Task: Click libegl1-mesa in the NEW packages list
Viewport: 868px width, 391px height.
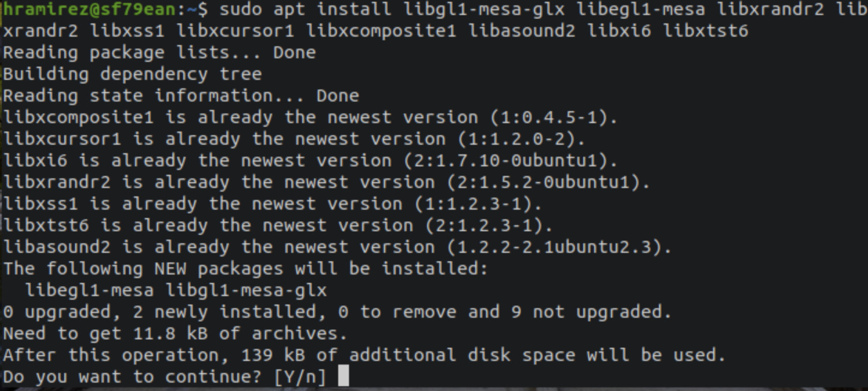Action: (90, 290)
